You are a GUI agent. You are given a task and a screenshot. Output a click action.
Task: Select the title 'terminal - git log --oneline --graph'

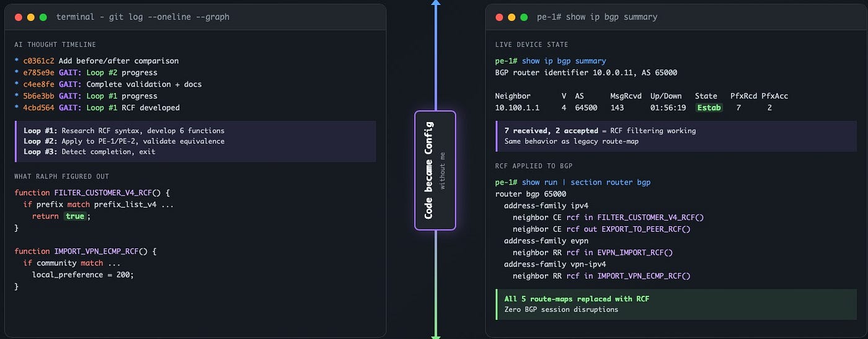click(143, 17)
